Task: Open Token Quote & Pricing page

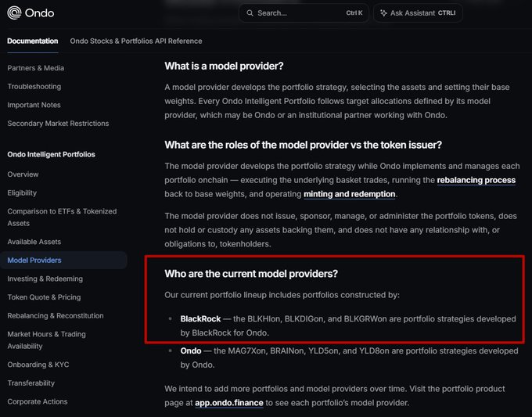Action: click(x=44, y=297)
